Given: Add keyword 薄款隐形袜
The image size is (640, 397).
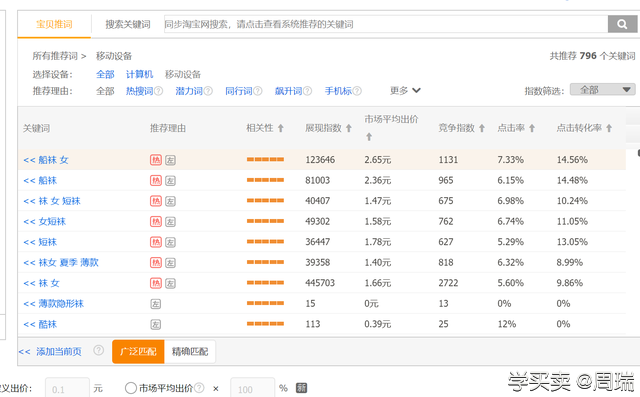Looking at the screenshot, I should tap(53, 304).
